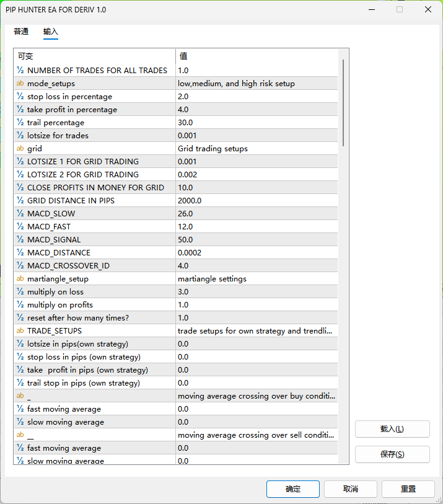Click the ½ icon beside MACD_SLOW
The height and width of the screenshot is (504, 443).
[x=20, y=214]
